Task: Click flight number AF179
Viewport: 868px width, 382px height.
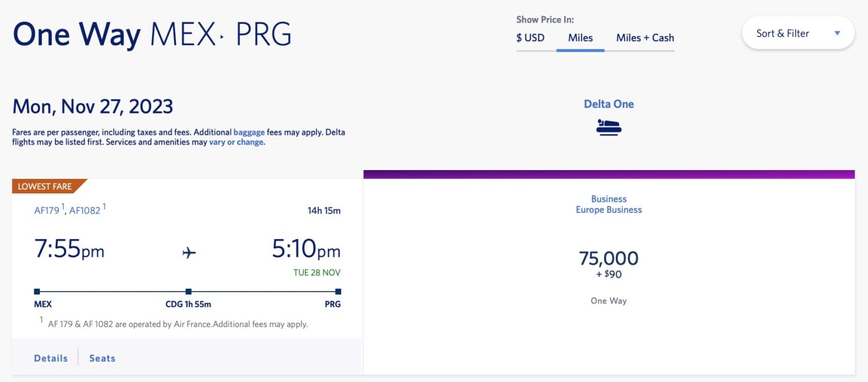Action: click(x=47, y=211)
